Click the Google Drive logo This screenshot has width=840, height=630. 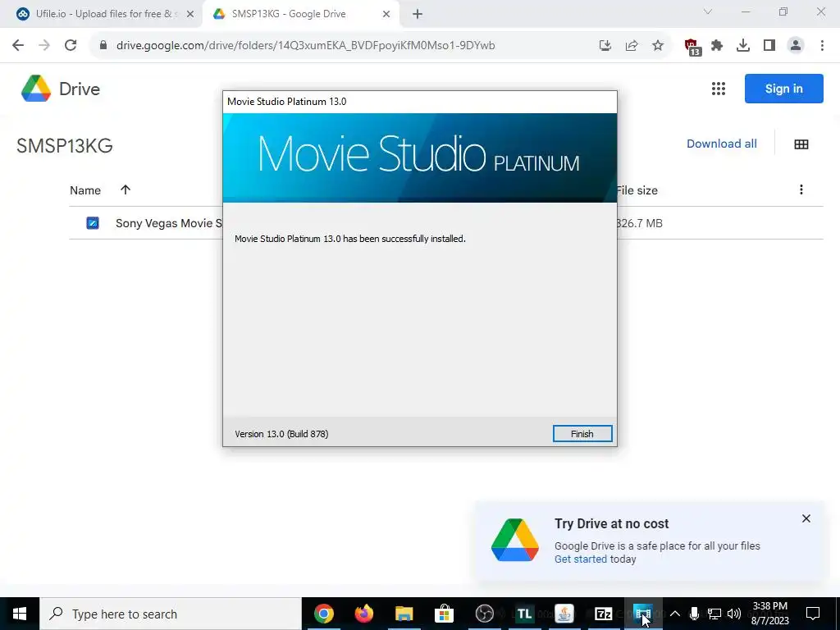point(61,89)
